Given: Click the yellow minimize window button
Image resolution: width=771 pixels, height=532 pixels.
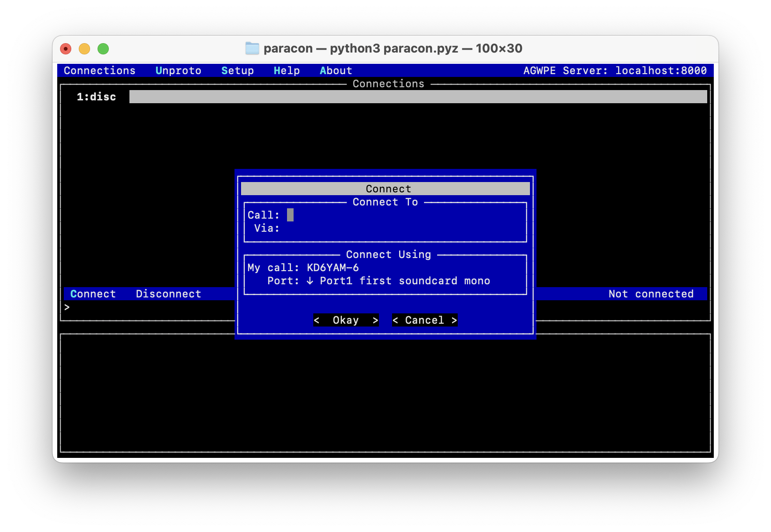Looking at the screenshot, I should click(84, 49).
